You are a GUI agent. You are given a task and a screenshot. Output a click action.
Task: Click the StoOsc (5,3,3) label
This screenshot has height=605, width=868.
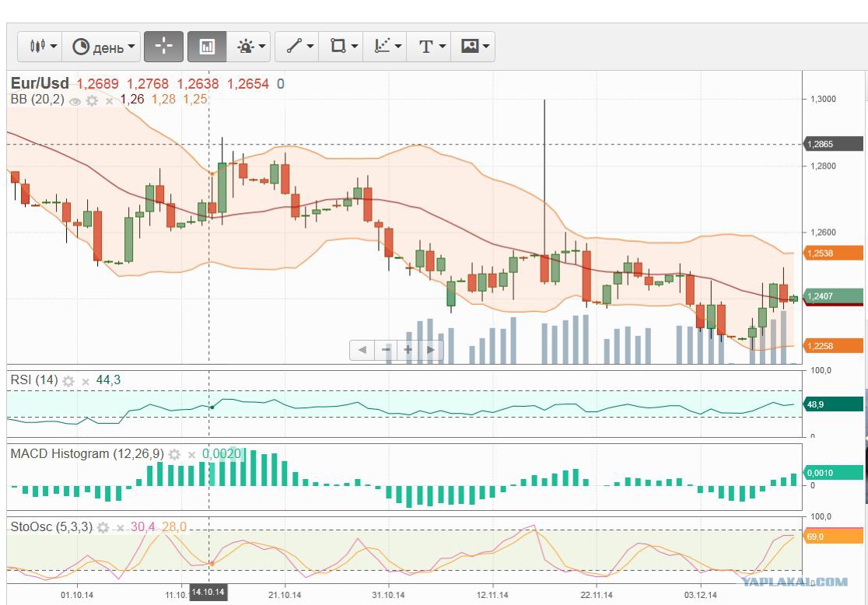(51, 526)
